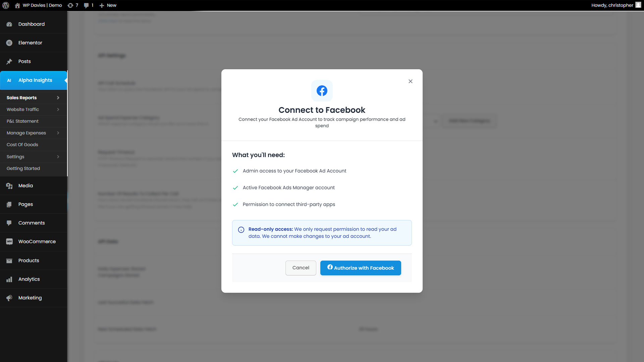Screen dimensions: 644x362
Task: Close the Connect to Facebook dialog
Action: 410,81
